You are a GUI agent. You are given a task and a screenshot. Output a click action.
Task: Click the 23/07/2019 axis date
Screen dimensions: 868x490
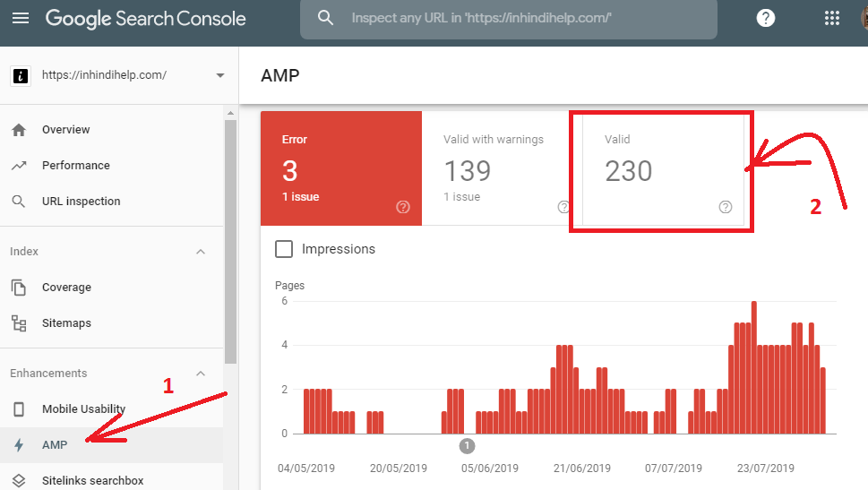click(x=766, y=469)
